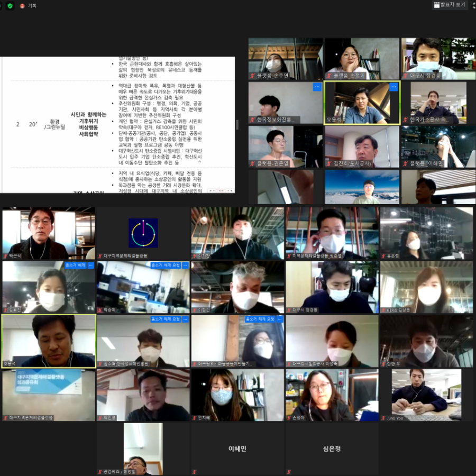Click the bullet starting 역대급 장마와 폭우

click(160, 91)
